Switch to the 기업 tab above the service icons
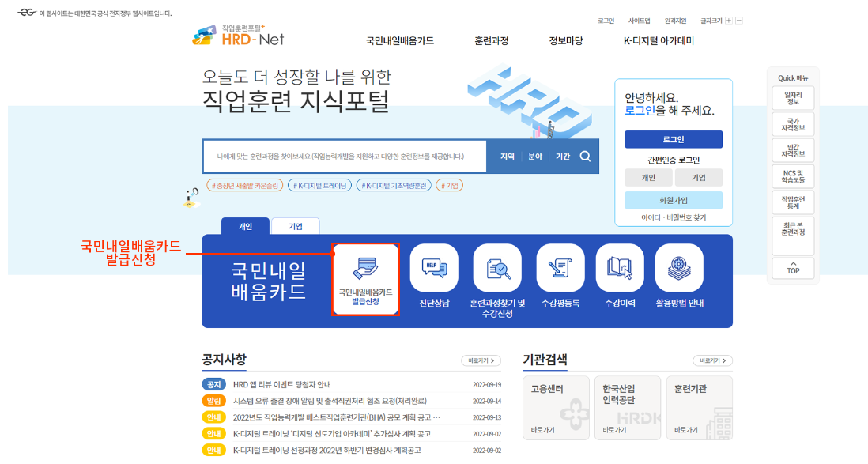 tap(296, 225)
